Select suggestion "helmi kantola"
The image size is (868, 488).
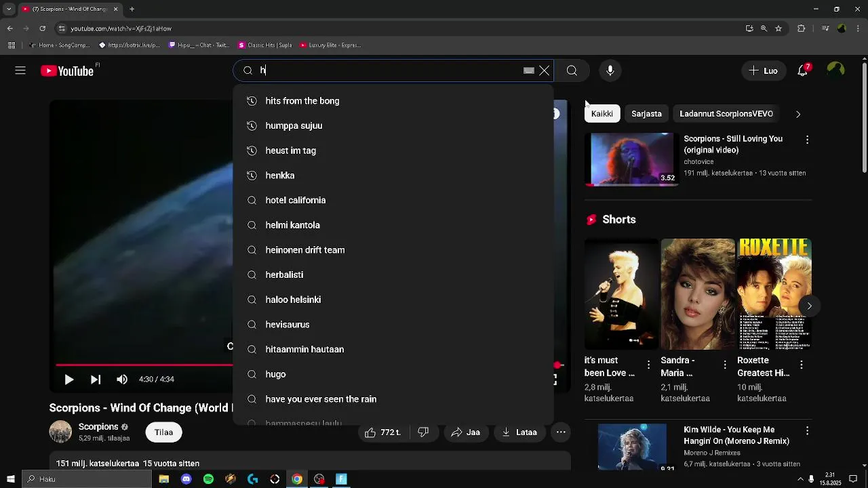393,225
